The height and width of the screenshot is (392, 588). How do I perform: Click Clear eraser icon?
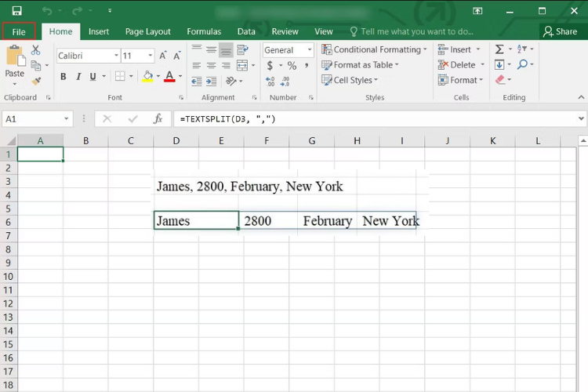pos(500,79)
